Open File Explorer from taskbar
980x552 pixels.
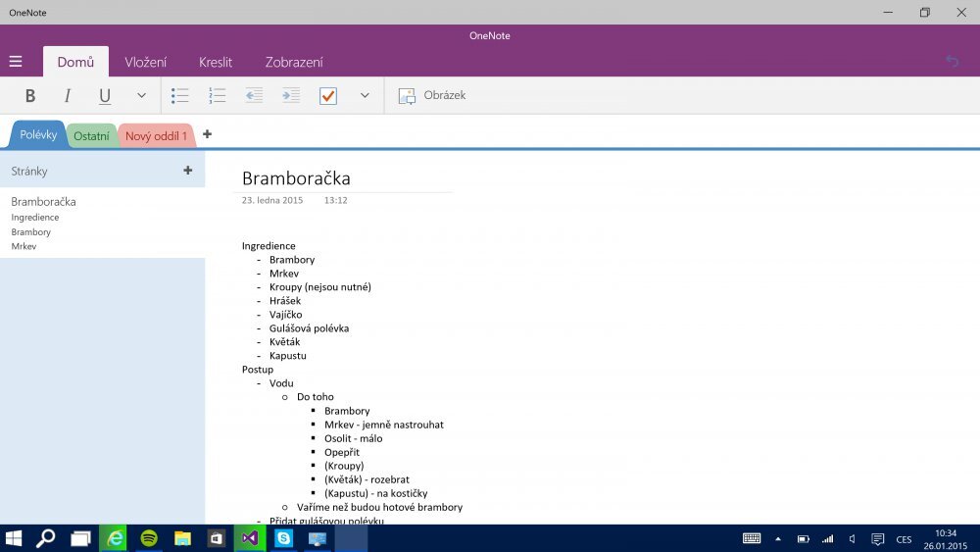pos(182,538)
